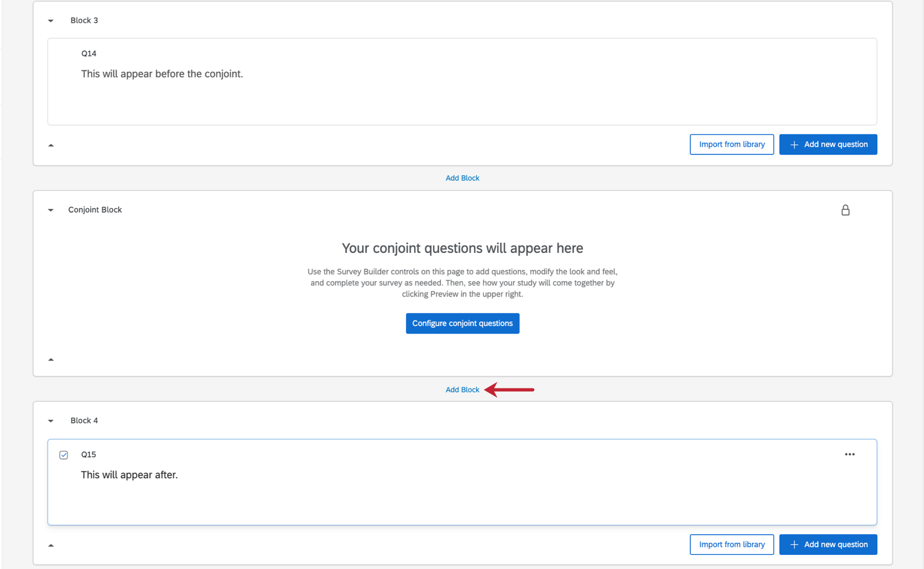Open the three-dot options menu for Q15
This screenshot has width=924, height=569.
850,454
